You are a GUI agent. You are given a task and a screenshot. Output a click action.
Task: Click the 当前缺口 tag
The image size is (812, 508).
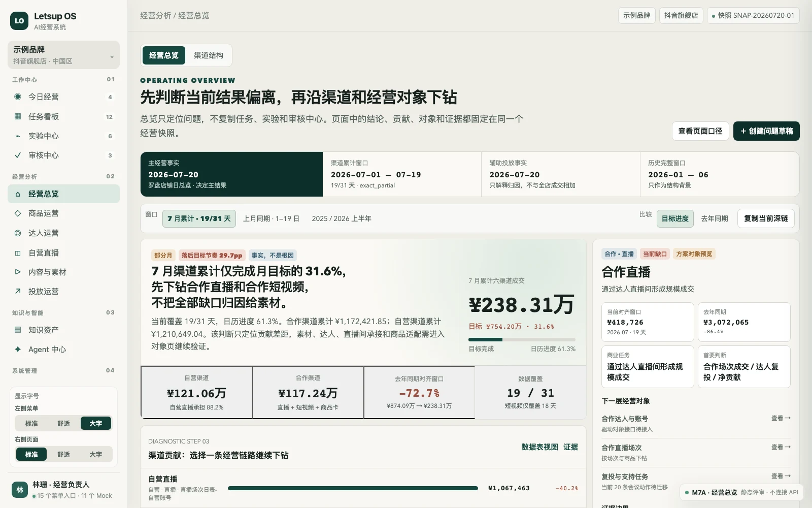click(655, 254)
